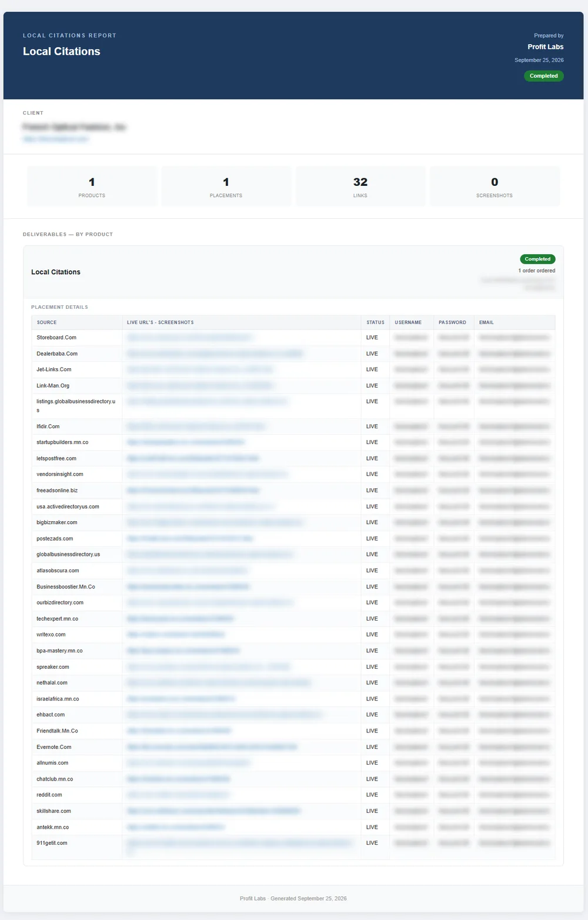Click the "Status" column header
Screen dimensions: 588x920
coord(375,322)
